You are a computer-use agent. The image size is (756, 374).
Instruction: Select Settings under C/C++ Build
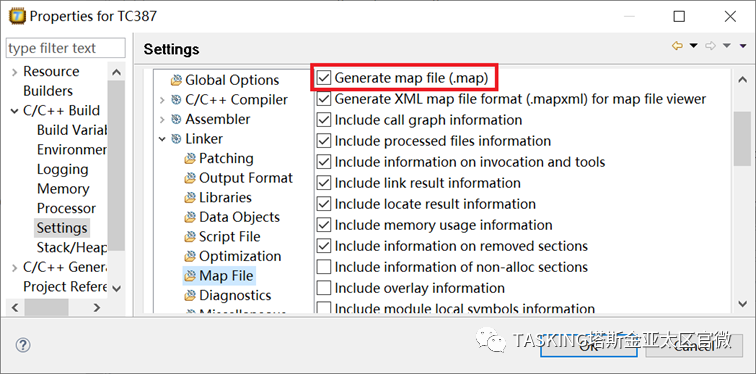(62, 228)
